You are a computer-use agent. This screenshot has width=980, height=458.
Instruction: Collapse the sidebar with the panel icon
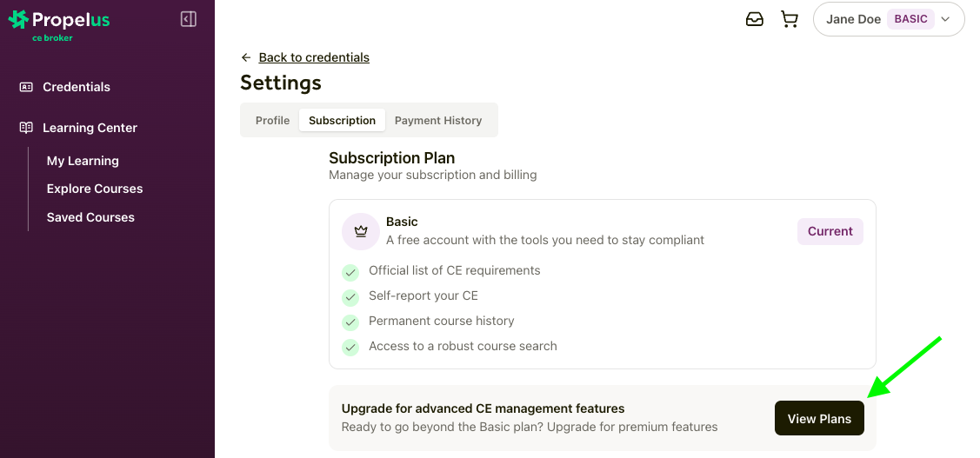click(x=189, y=19)
